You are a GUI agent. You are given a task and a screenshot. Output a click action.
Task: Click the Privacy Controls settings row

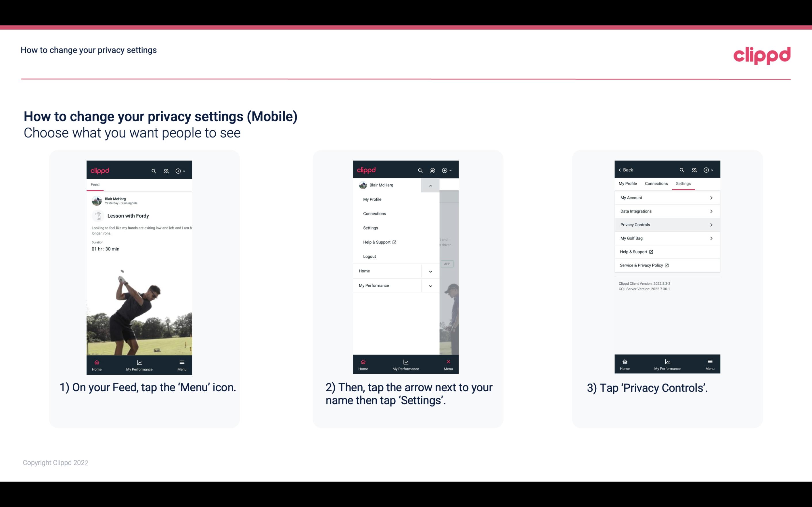[667, 224]
